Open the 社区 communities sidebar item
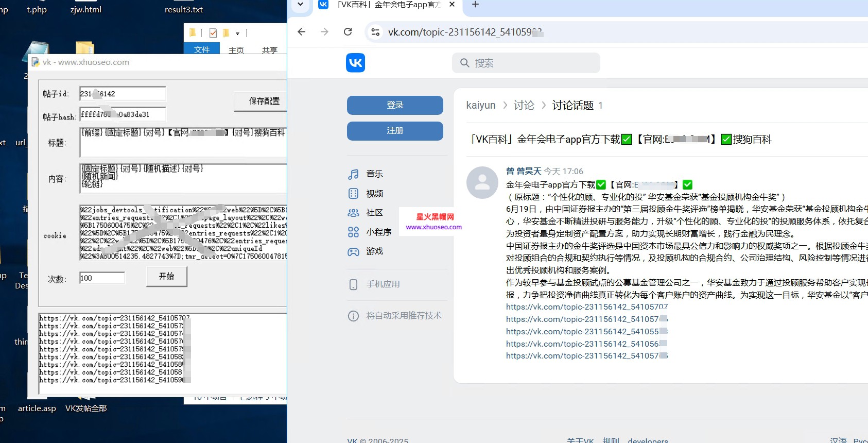Viewport: 868px width, 443px height. coord(366,213)
